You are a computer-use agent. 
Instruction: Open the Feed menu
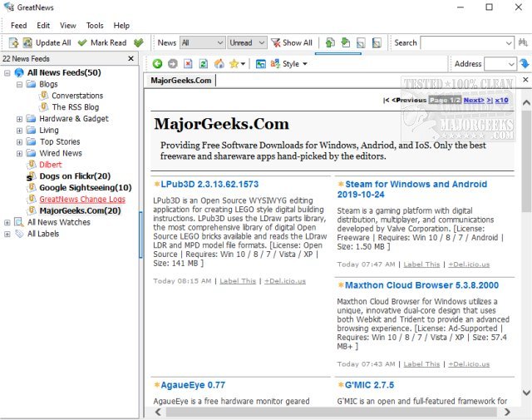[18, 26]
